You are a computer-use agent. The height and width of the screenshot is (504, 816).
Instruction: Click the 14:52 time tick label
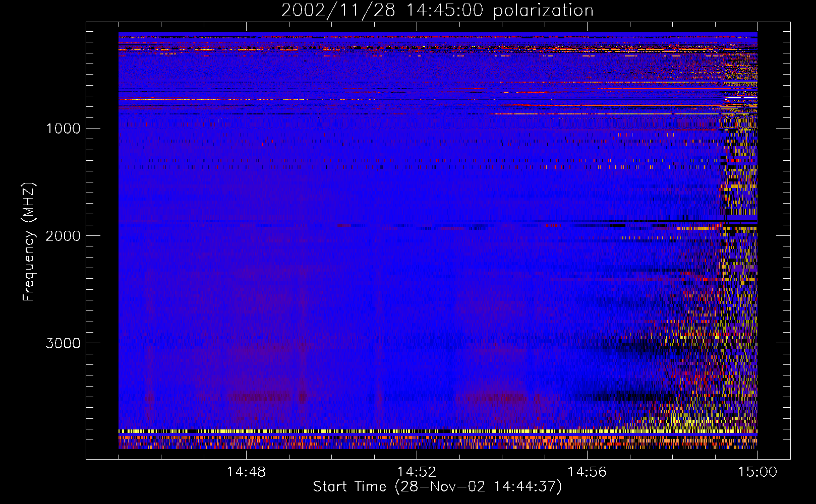tap(417, 472)
